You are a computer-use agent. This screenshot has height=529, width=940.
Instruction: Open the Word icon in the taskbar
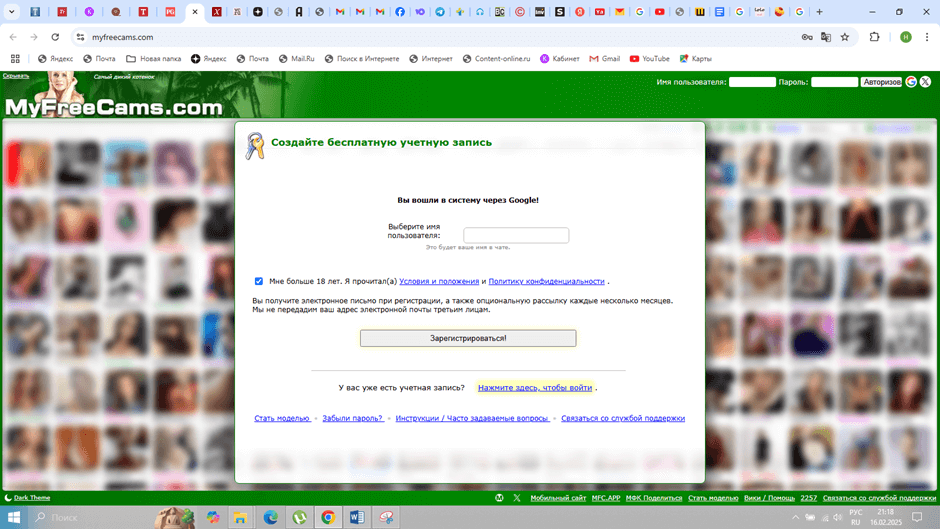pyautogui.click(x=357, y=517)
